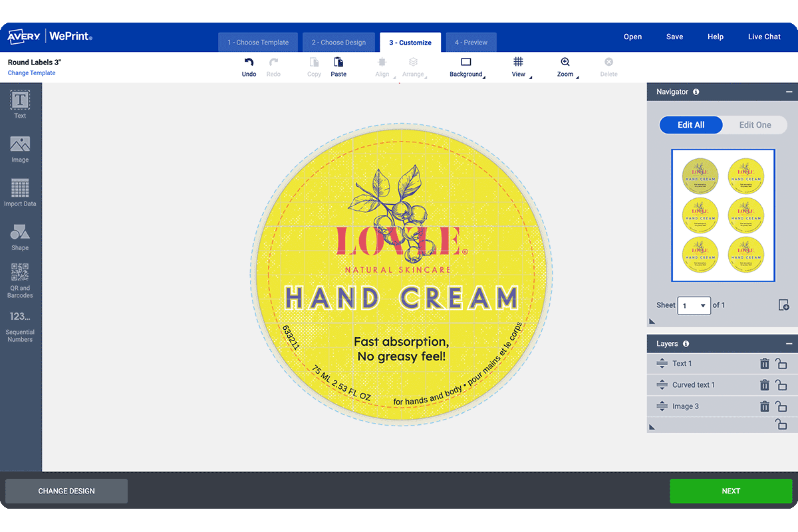The height and width of the screenshot is (532, 798).
Task: Open the Image tool
Action: 20,148
